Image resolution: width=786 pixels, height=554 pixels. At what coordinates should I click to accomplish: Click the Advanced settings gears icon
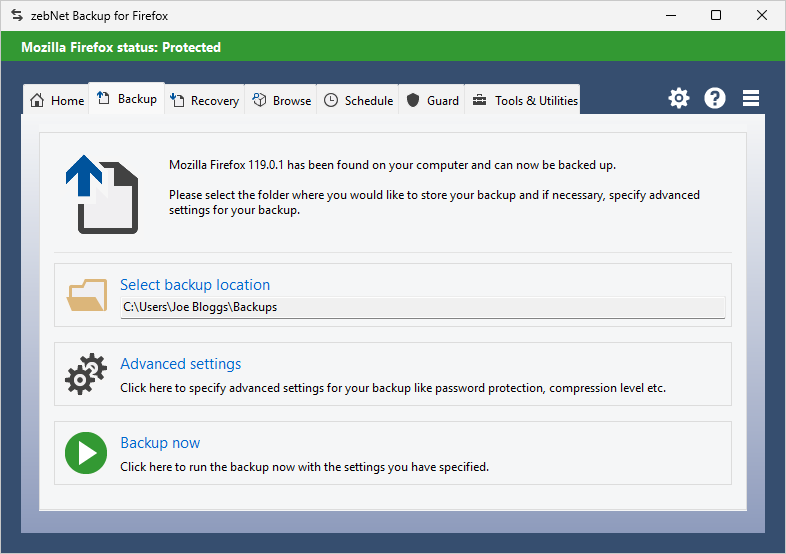(86, 374)
